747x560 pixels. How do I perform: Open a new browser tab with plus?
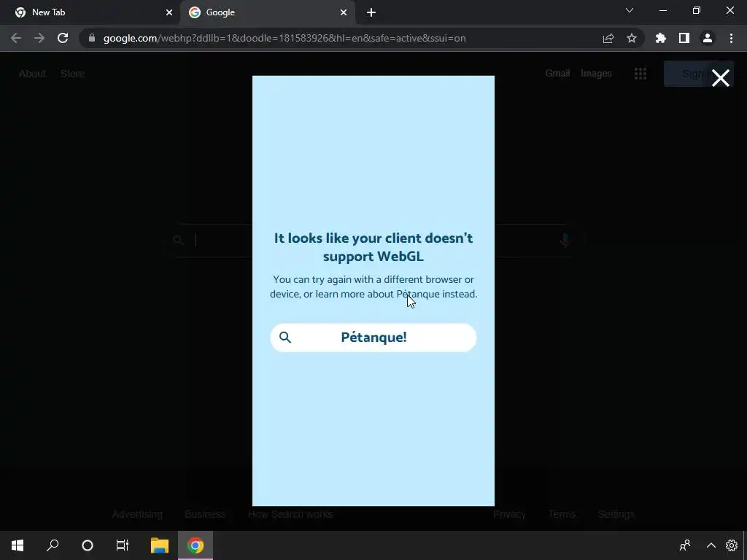[371, 12]
